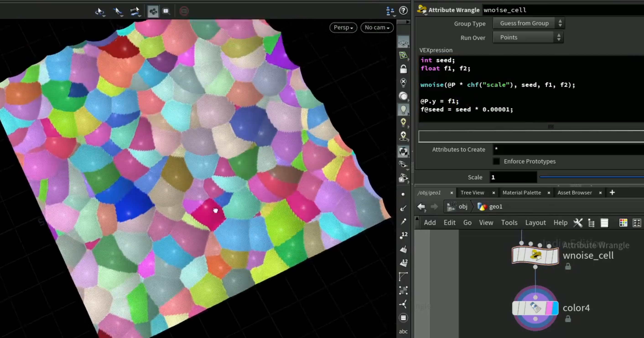Click the back arrow in network editor
This screenshot has width=644, height=338.
(421, 206)
